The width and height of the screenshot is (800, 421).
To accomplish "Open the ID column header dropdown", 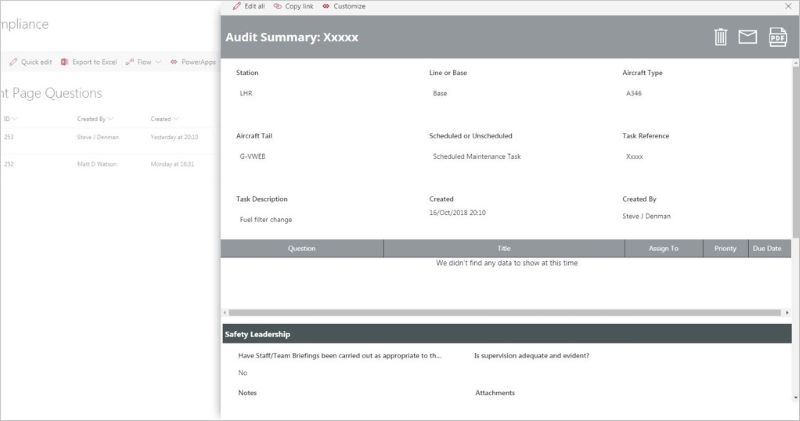I will point(10,119).
